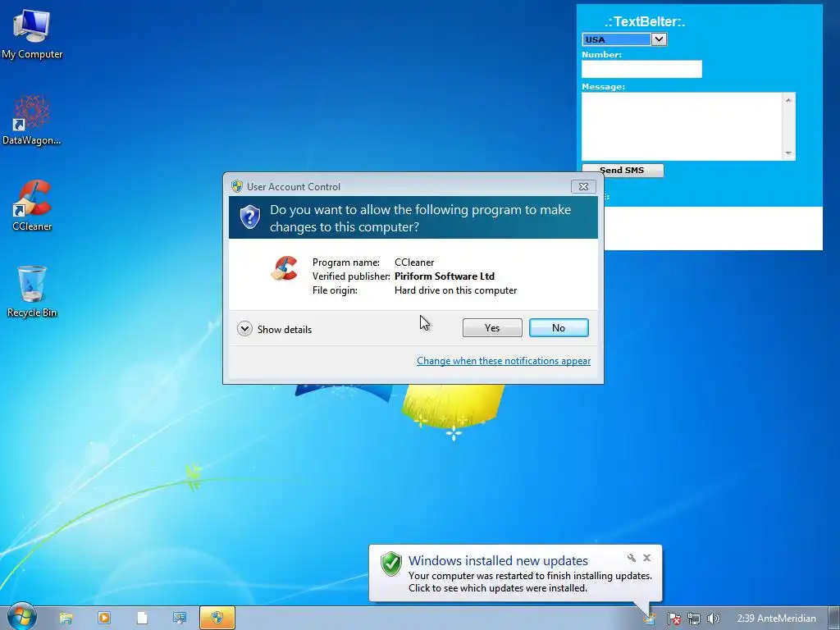Click 'Hard drive on this computer' text
Image resolution: width=840 pixels, height=630 pixels.
[x=456, y=290]
